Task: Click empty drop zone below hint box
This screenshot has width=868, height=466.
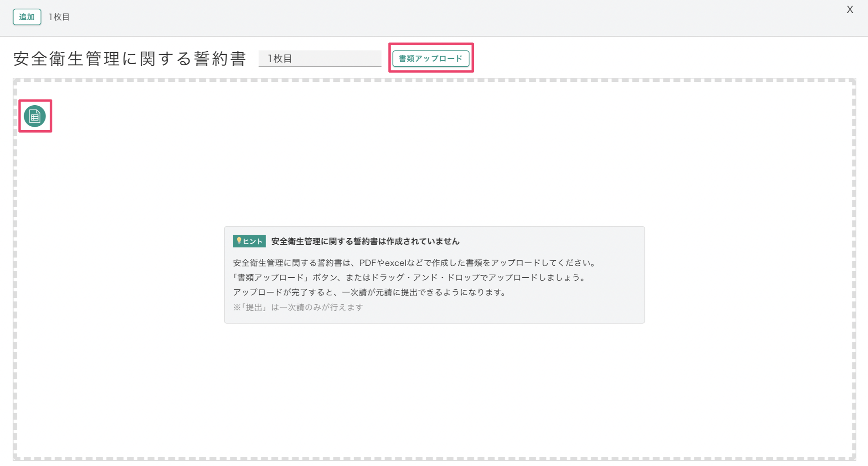Action: tap(434, 387)
